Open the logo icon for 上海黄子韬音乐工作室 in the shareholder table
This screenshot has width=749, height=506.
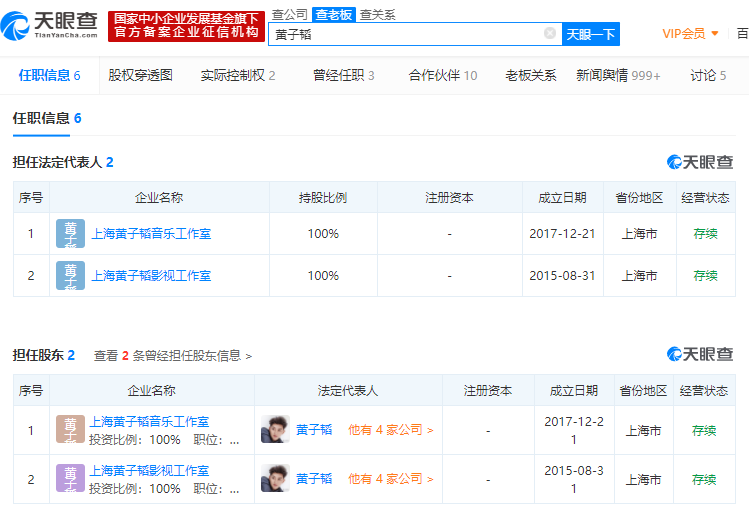tap(70, 429)
